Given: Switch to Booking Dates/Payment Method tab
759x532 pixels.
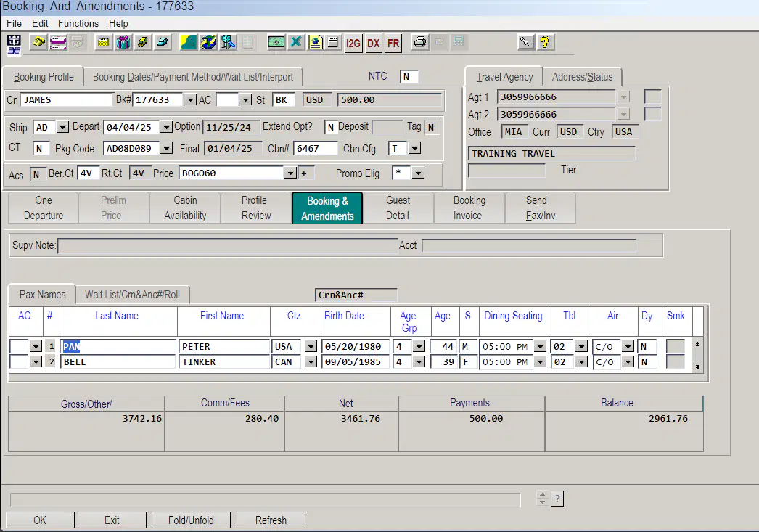Looking at the screenshot, I should click(x=193, y=77).
